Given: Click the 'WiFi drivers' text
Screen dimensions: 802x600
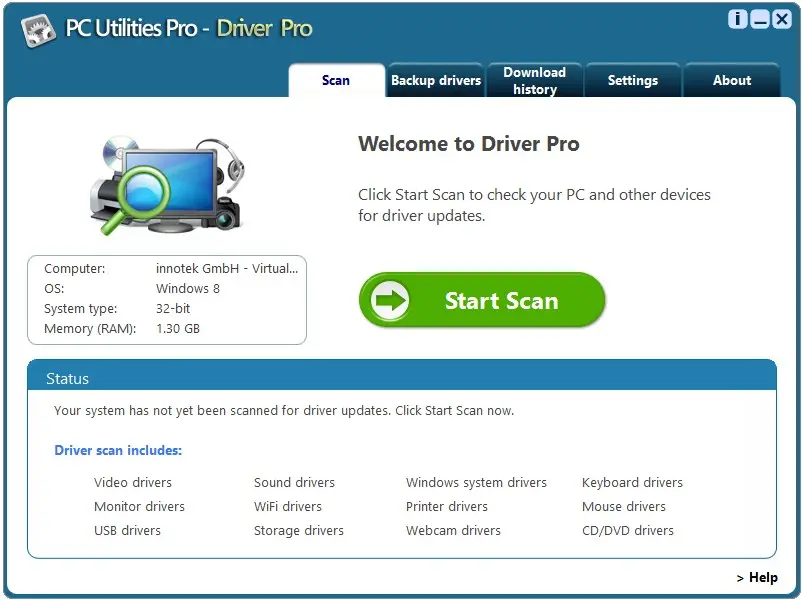Looking at the screenshot, I should 288,506.
